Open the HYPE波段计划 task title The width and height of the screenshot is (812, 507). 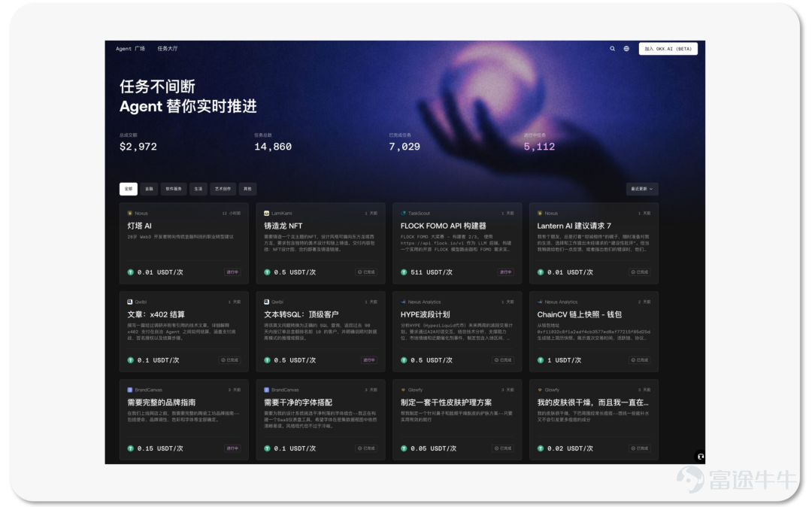pos(425,315)
